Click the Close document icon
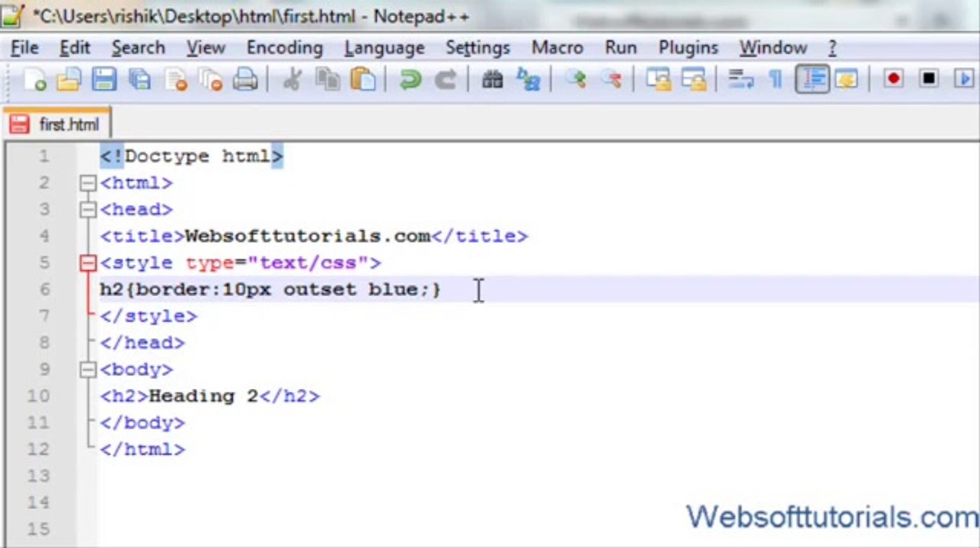This screenshot has height=548, width=980. (176, 79)
